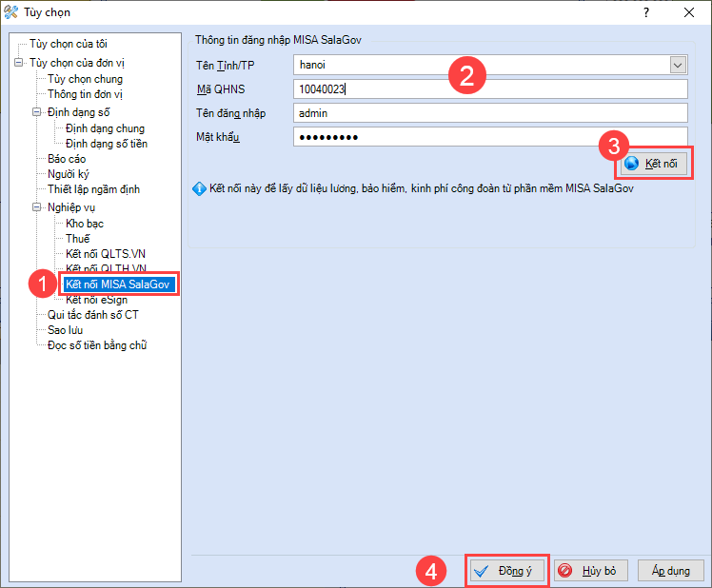Click the Tên Tỉnh/TP label
This screenshot has width=712, height=588.
[x=226, y=66]
